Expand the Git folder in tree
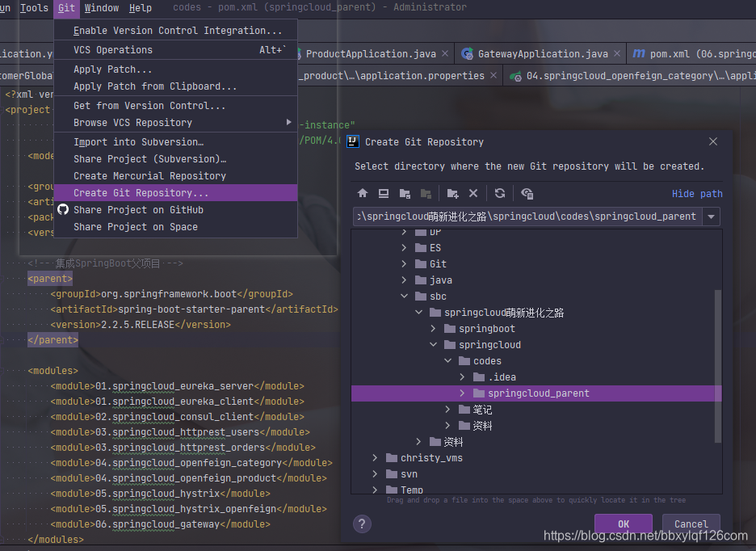756x551 pixels. pyautogui.click(x=404, y=264)
